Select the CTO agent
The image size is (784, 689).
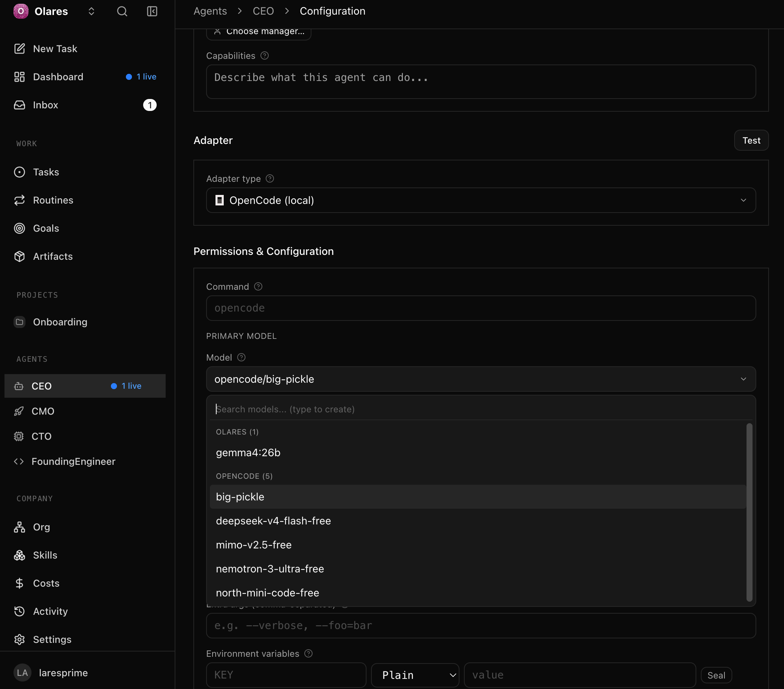(x=85, y=436)
